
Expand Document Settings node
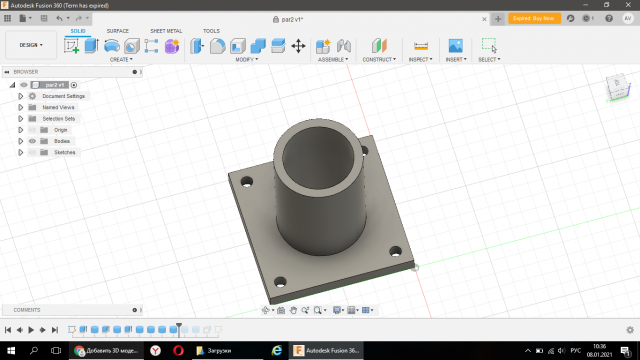pos(20,96)
